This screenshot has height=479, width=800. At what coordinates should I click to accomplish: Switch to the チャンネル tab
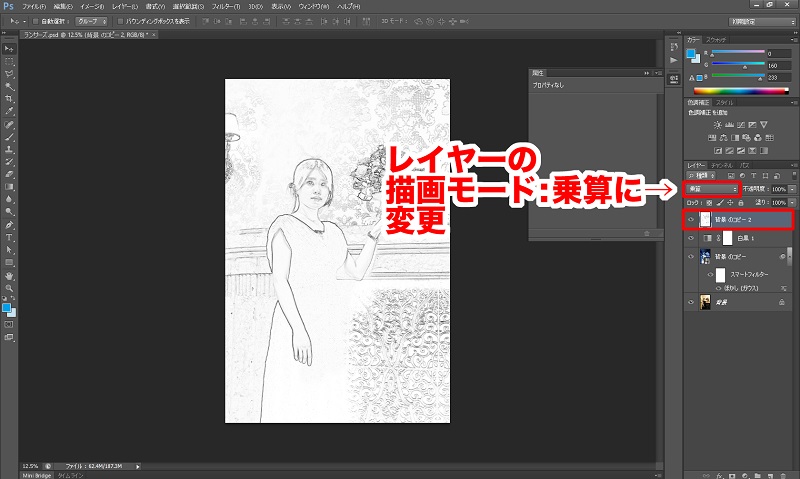[722, 166]
